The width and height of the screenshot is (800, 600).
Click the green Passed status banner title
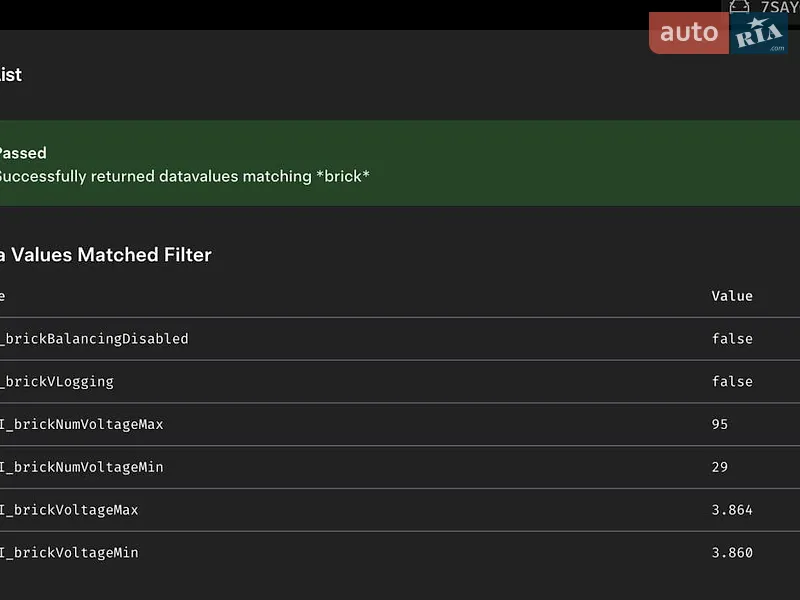[x=23, y=153]
